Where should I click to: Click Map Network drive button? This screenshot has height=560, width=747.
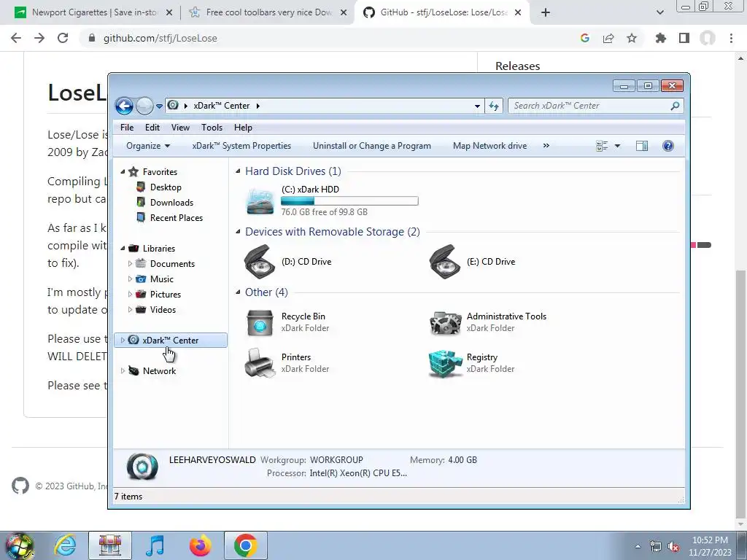(489, 146)
